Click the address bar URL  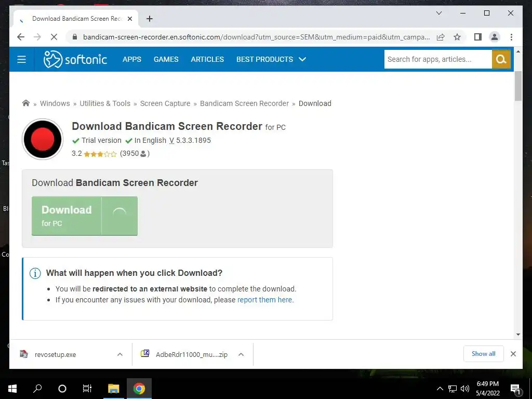[256, 37]
